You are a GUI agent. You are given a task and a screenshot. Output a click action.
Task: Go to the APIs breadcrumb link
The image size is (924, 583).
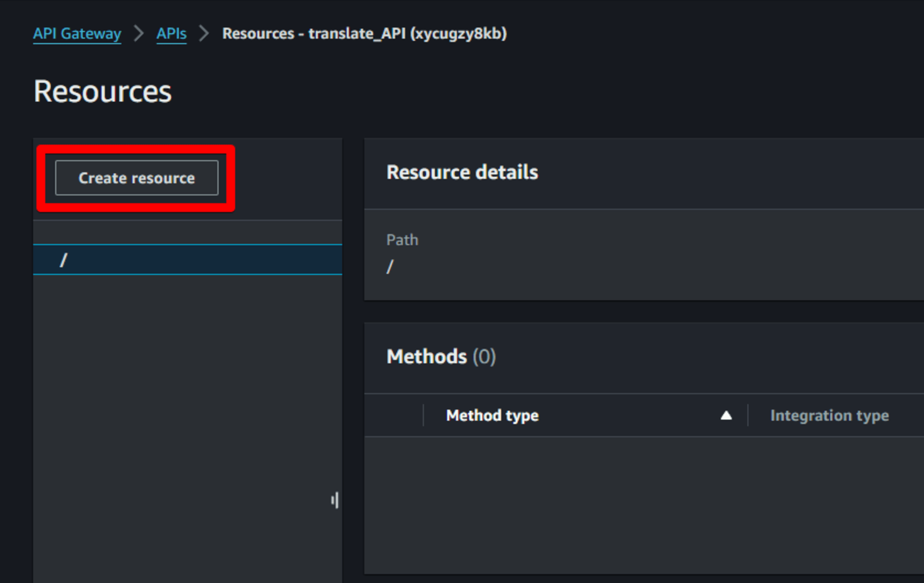[171, 34]
